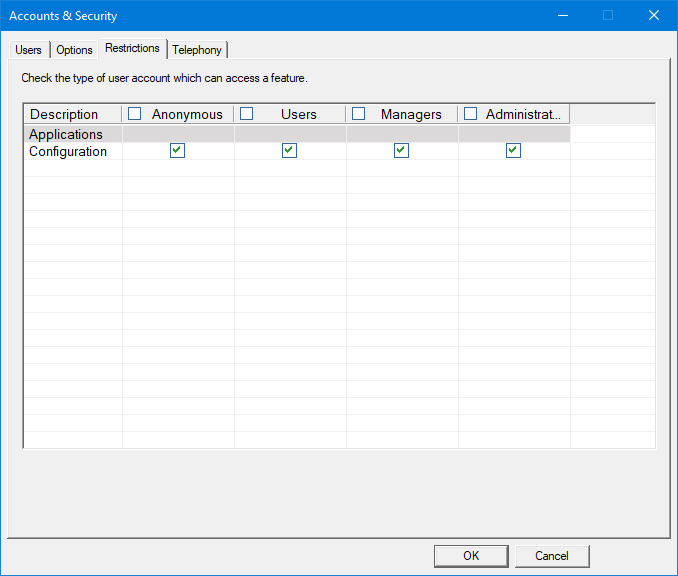Select the Applications group row

66,134
